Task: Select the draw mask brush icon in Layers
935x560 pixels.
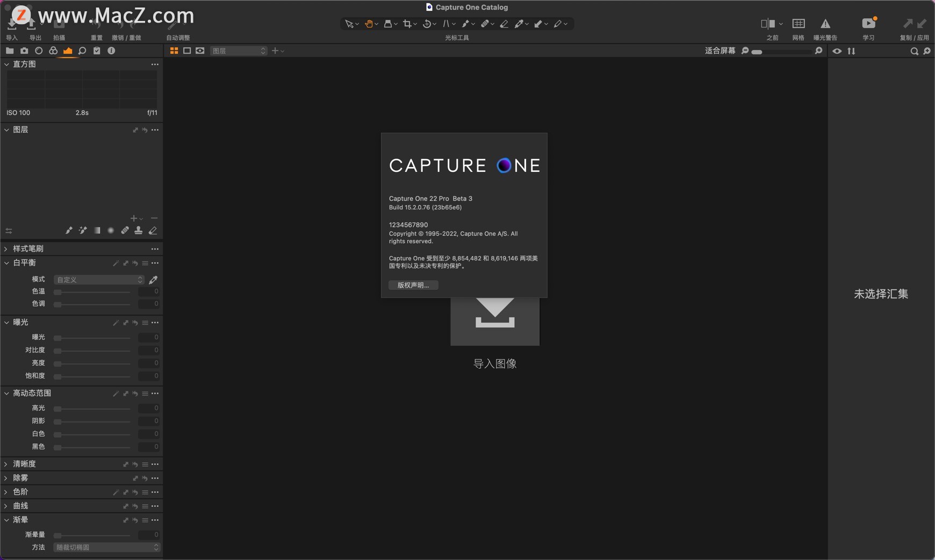Action: point(69,230)
